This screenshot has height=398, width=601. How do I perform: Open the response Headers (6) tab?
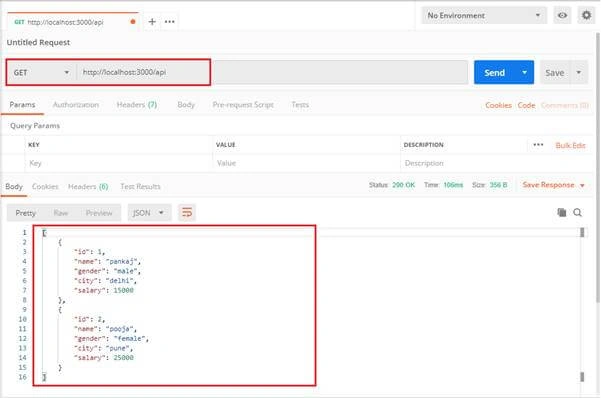pyautogui.click(x=88, y=186)
